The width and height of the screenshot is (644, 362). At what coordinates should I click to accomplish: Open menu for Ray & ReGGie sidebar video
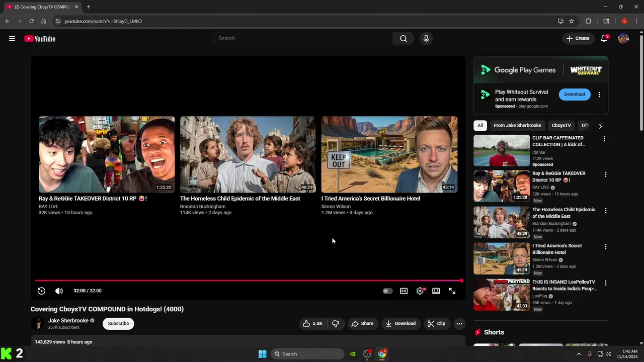click(x=605, y=174)
